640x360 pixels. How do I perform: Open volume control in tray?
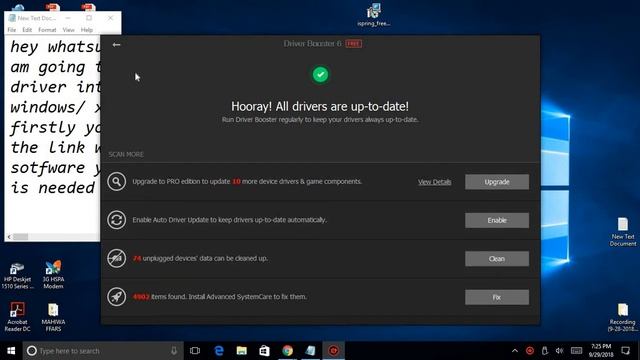[560, 351]
